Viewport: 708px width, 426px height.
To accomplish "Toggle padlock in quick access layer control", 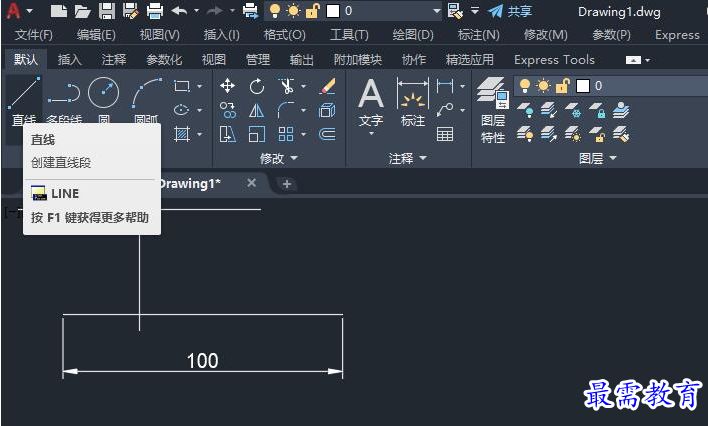I will (312, 11).
